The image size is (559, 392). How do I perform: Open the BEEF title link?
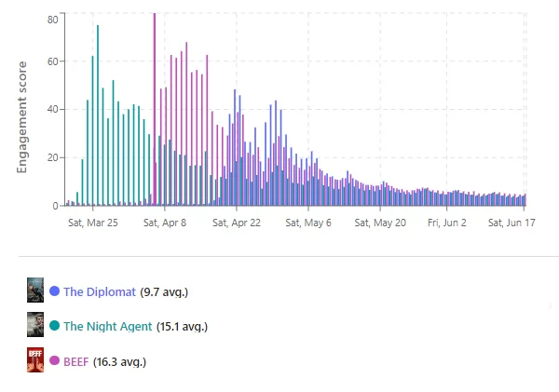tap(76, 361)
